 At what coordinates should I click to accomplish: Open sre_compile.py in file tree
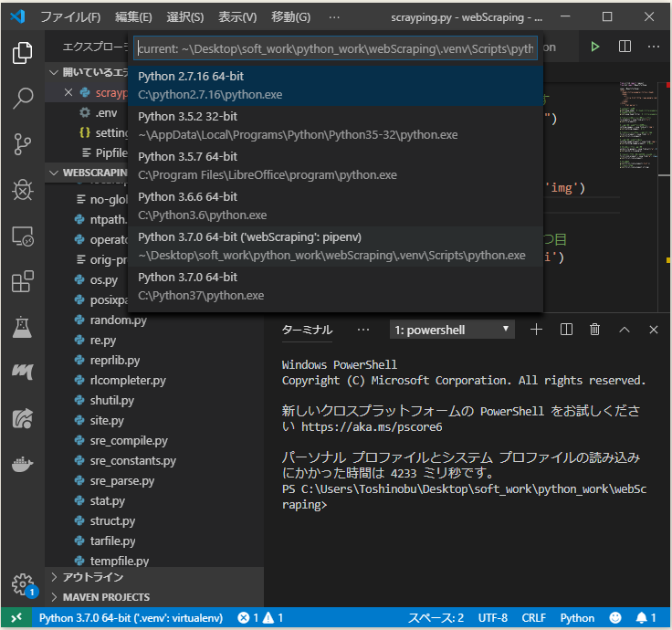click(129, 441)
